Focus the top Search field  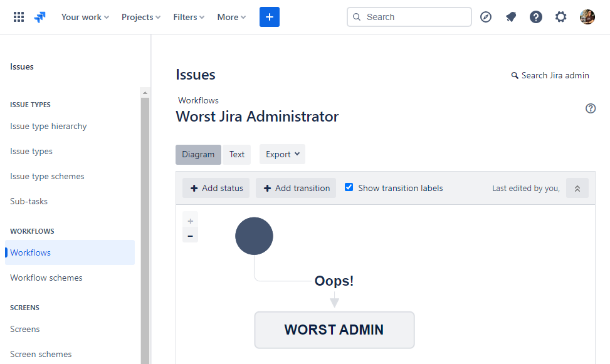pos(409,17)
